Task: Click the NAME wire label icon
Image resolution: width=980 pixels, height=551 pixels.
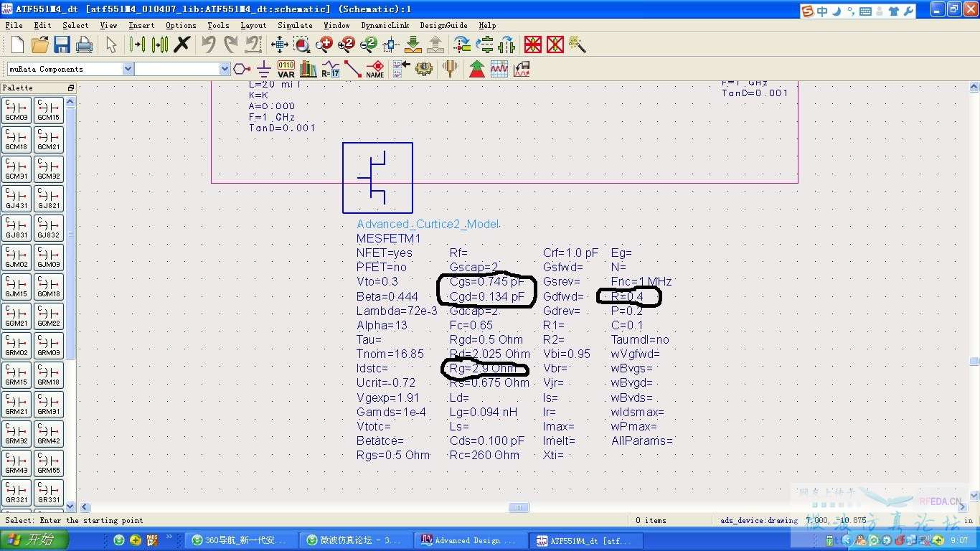Action: coord(374,69)
